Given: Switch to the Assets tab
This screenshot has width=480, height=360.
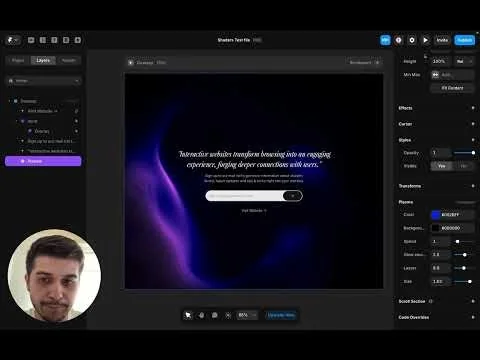Looking at the screenshot, I should click(69, 60).
